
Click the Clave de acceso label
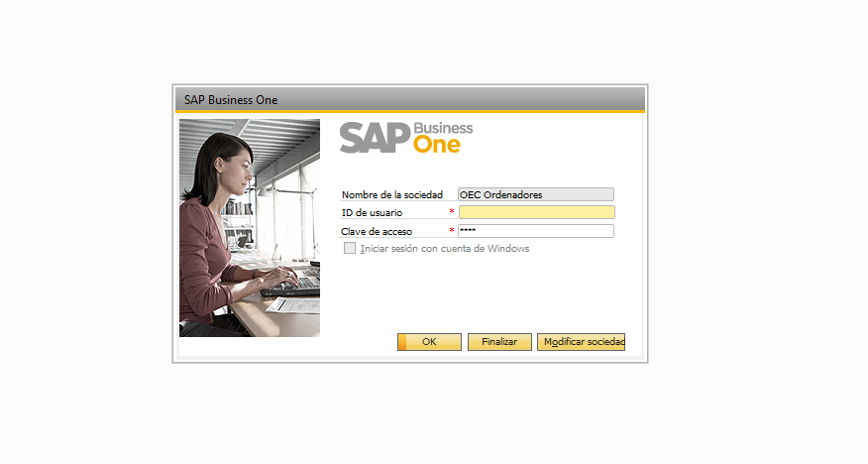[377, 231]
